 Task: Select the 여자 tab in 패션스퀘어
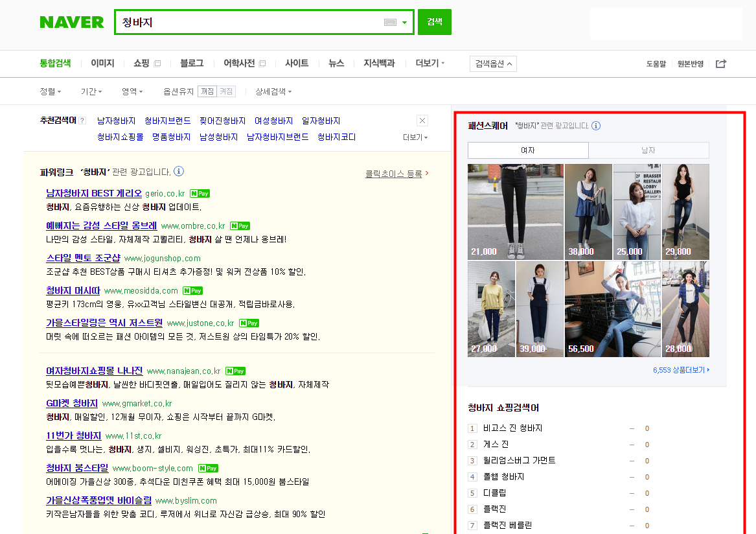(528, 150)
